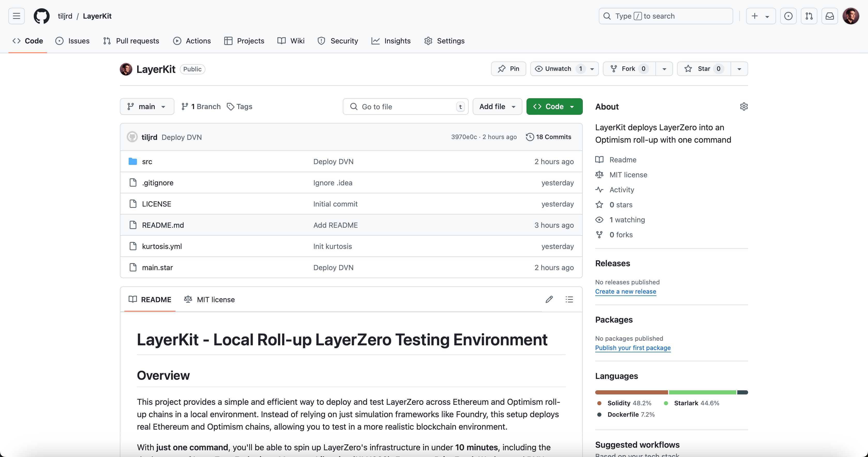
Task: Click the green Starlark language bar segment
Action: (702, 392)
